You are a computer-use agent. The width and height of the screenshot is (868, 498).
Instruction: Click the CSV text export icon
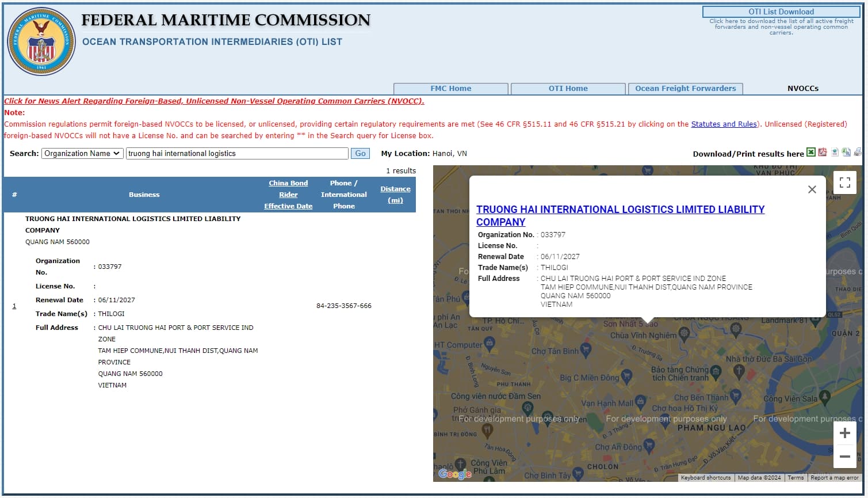(846, 153)
